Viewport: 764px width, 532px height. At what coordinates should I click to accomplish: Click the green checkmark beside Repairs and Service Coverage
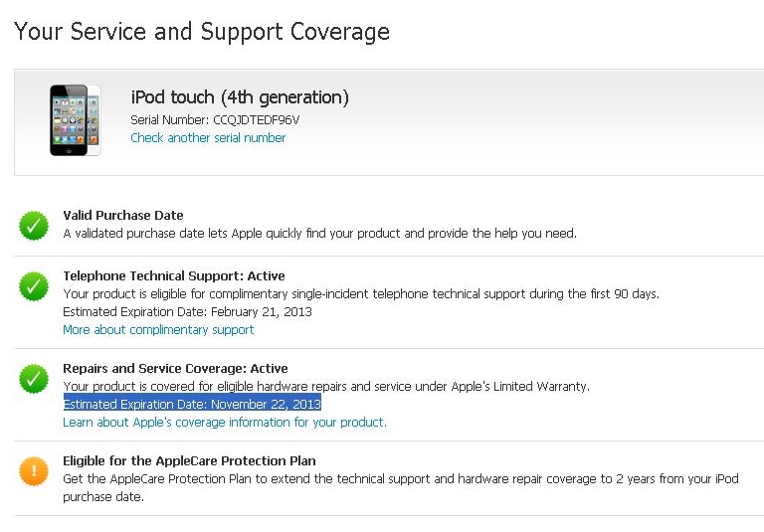(34, 378)
